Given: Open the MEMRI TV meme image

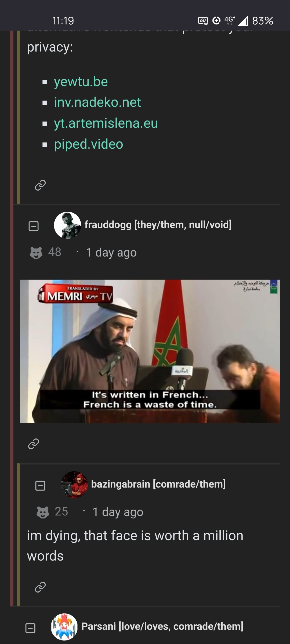Looking at the screenshot, I should tap(150, 351).
